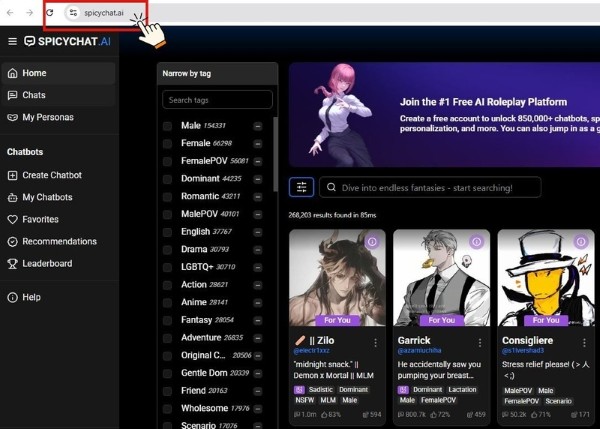Open the hamburger menu beside SpicyChat logo
Screen dimensions: 600x429
click(x=12, y=41)
